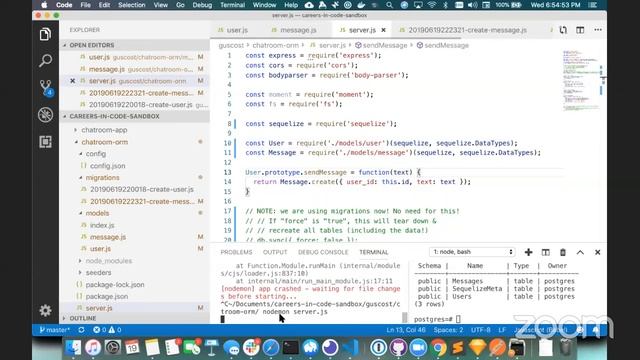Open the editor More Actions ellipsis
Image resolution: width=640 pixels, height=360 pixels.
coord(598,30)
